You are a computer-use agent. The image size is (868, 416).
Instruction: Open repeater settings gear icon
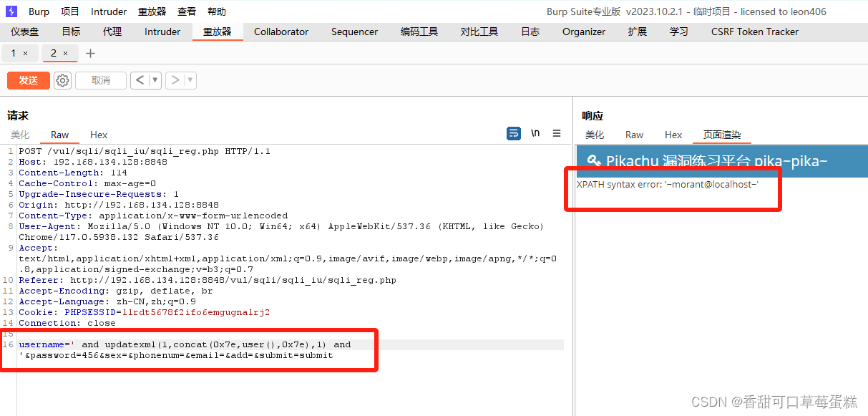coord(63,80)
